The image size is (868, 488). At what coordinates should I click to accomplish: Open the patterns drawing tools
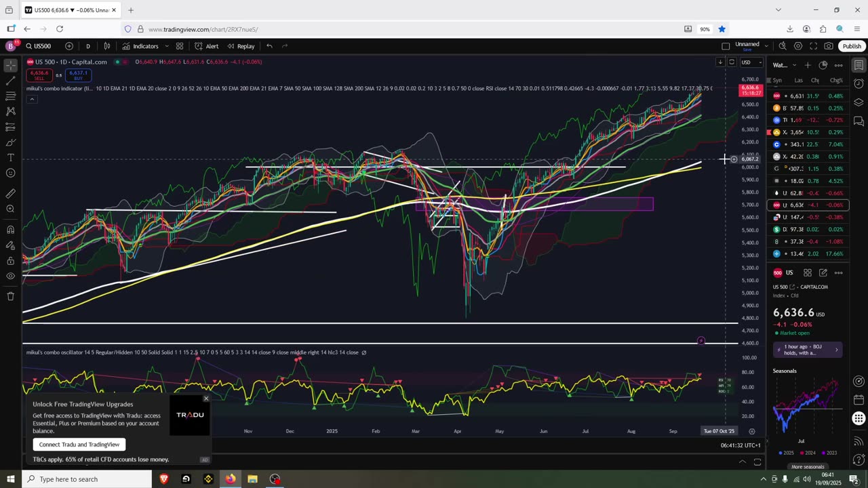[x=10, y=111]
